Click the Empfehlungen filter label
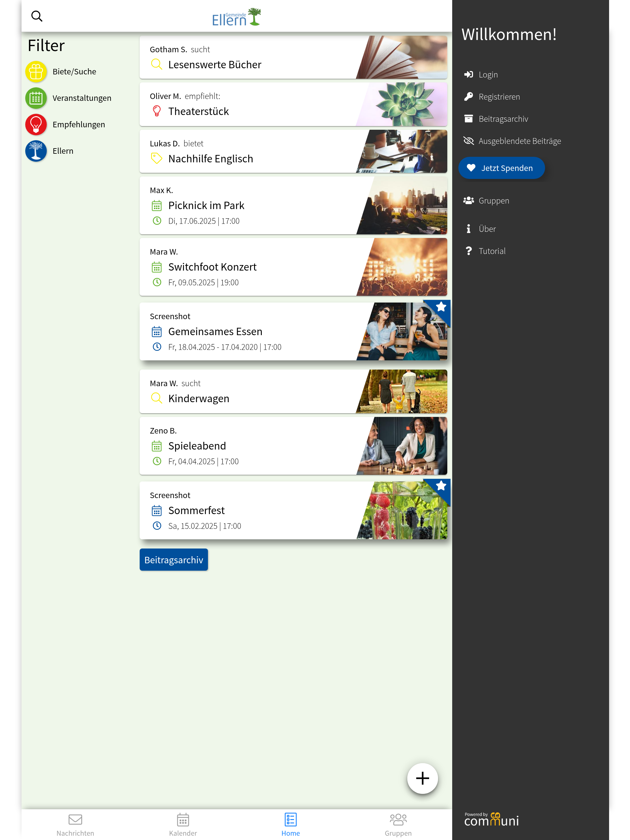 [79, 125]
